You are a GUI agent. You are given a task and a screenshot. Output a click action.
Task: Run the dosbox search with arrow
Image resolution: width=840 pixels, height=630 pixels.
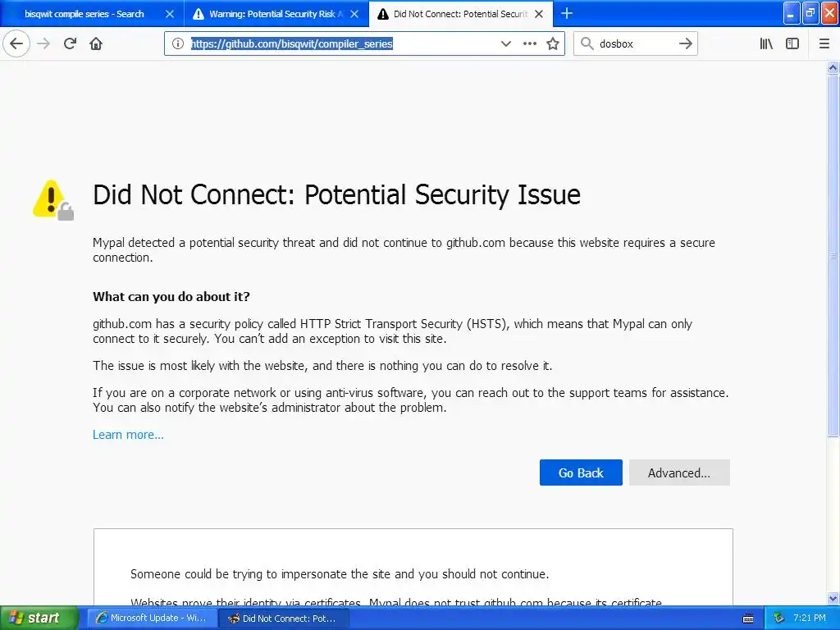click(x=686, y=43)
